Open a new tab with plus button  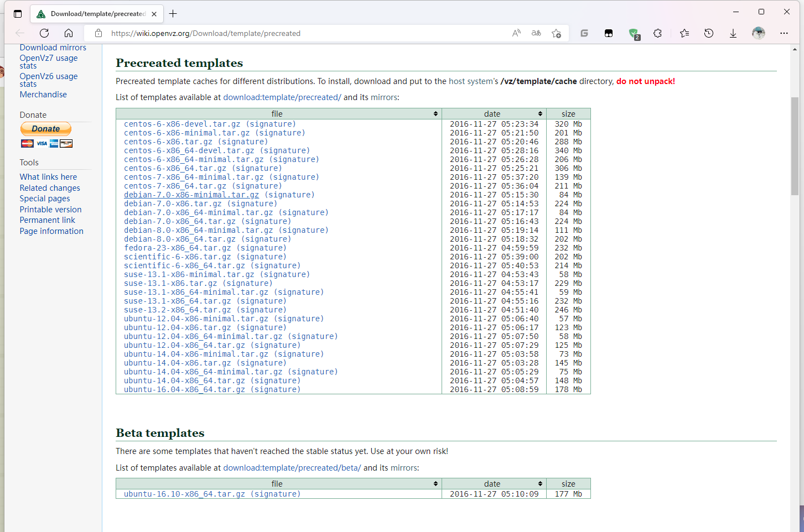pyautogui.click(x=173, y=14)
